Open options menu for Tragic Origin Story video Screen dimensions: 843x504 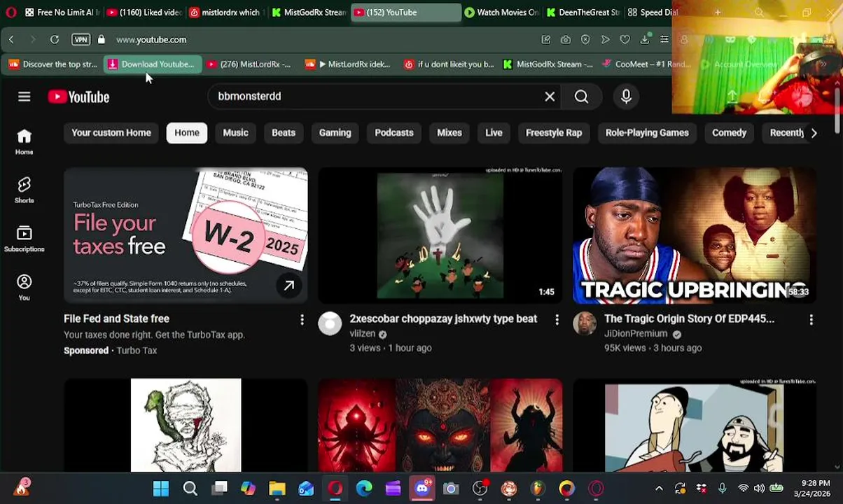(811, 320)
